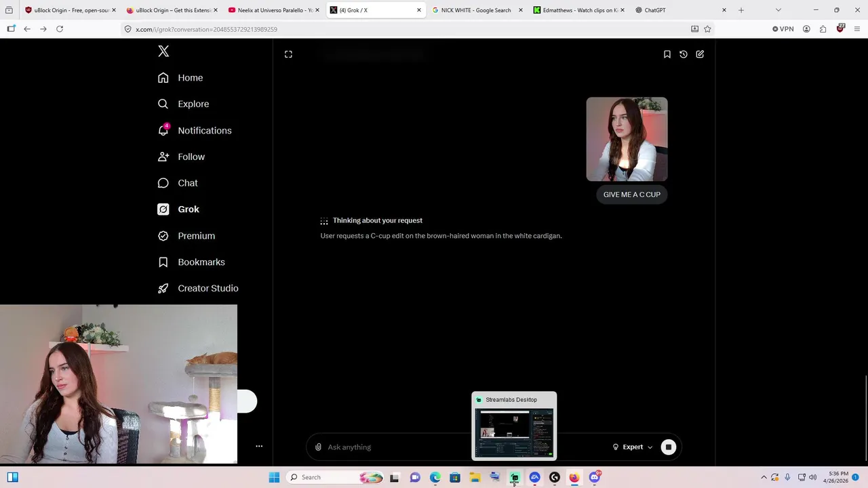Open Windows Start menu
This screenshot has width=868, height=488.
[x=274, y=477]
